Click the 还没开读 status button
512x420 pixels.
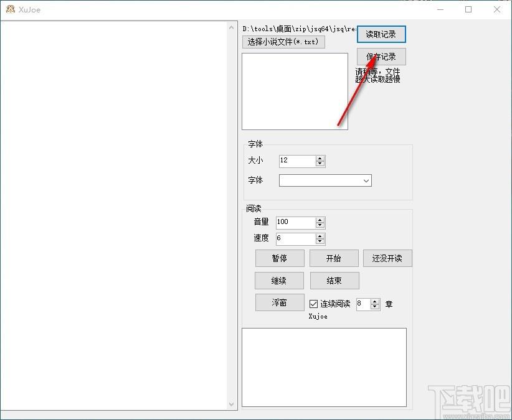click(387, 258)
